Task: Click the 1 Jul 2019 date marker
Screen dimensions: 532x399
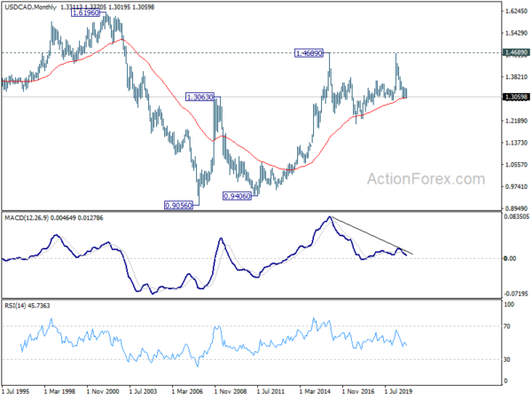Action: pyautogui.click(x=399, y=391)
